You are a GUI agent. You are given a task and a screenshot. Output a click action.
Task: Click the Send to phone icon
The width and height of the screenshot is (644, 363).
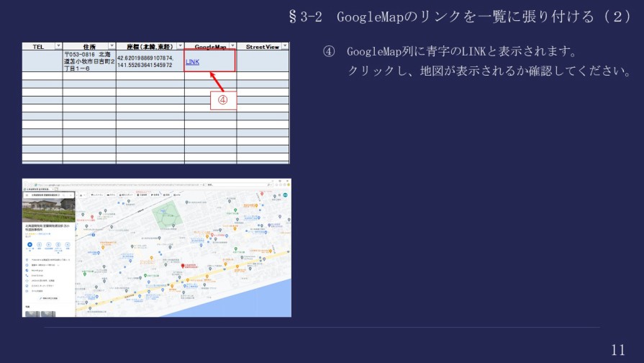point(58,244)
